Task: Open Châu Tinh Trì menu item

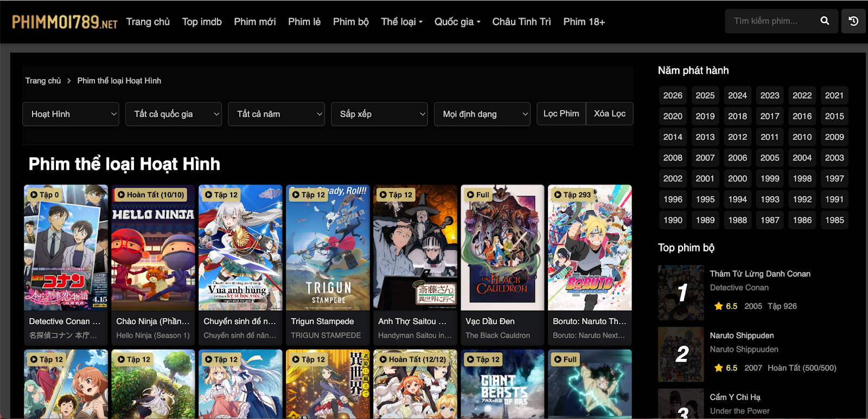Action: [x=521, y=22]
